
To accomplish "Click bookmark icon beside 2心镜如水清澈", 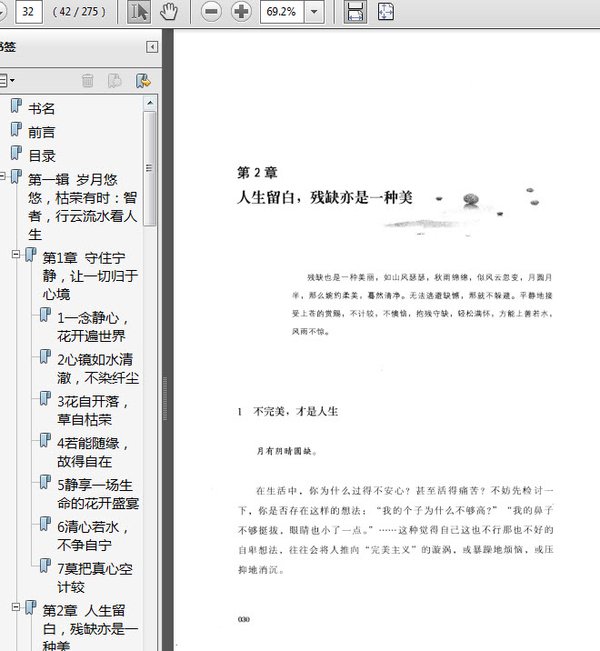I will coord(45,357).
